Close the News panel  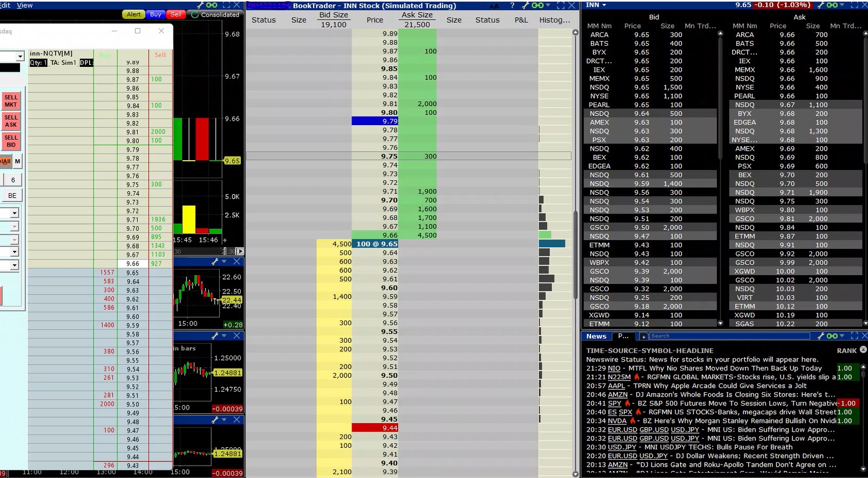tap(865, 336)
